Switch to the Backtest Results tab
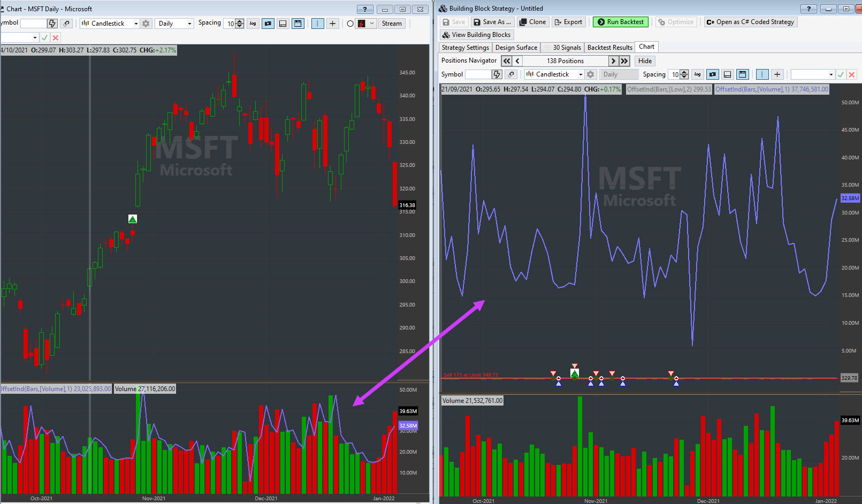Image resolution: width=862 pixels, height=504 pixels. tap(609, 48)
